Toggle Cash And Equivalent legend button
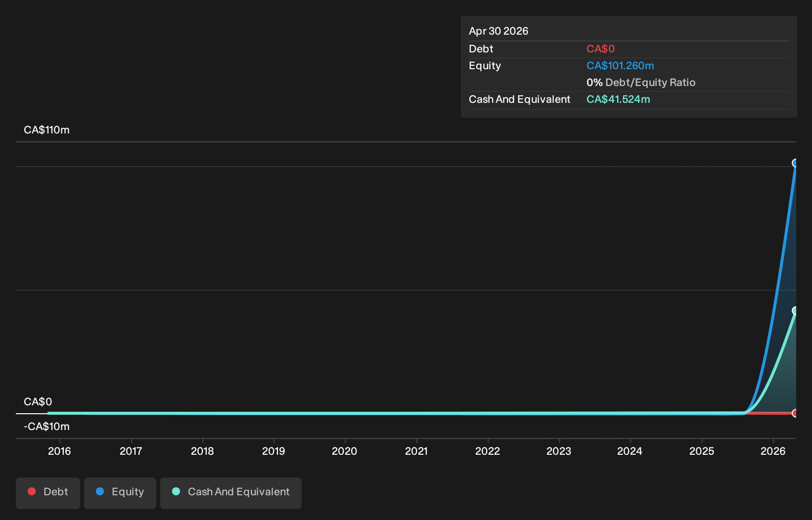 pyautogui.click(x=231, y=493)
